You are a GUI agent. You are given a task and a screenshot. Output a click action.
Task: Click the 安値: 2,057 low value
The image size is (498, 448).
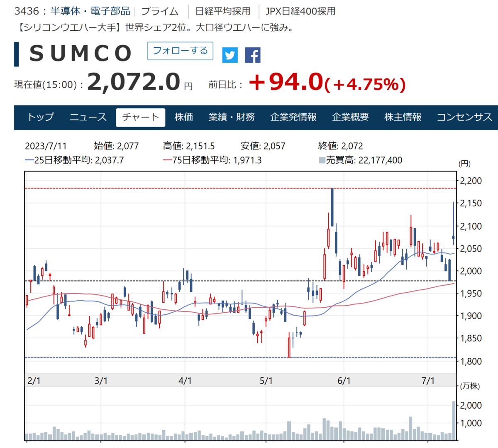click(x=263, y=146)
